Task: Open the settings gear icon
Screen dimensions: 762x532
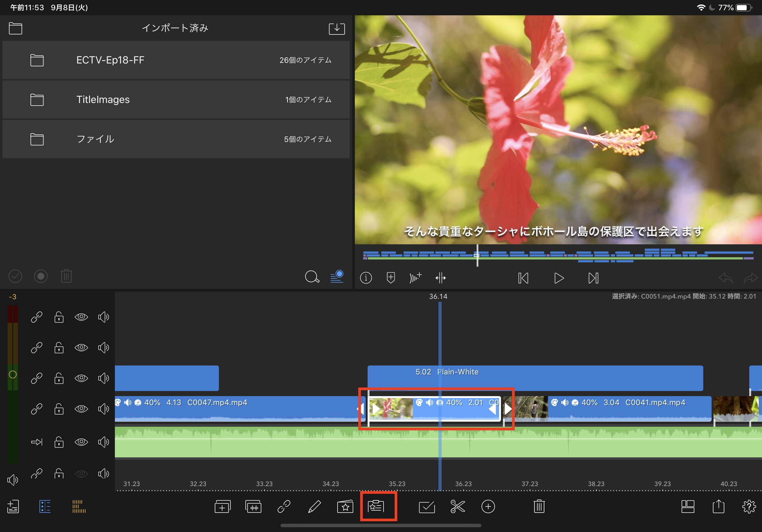Action: [x=749, y=506]
